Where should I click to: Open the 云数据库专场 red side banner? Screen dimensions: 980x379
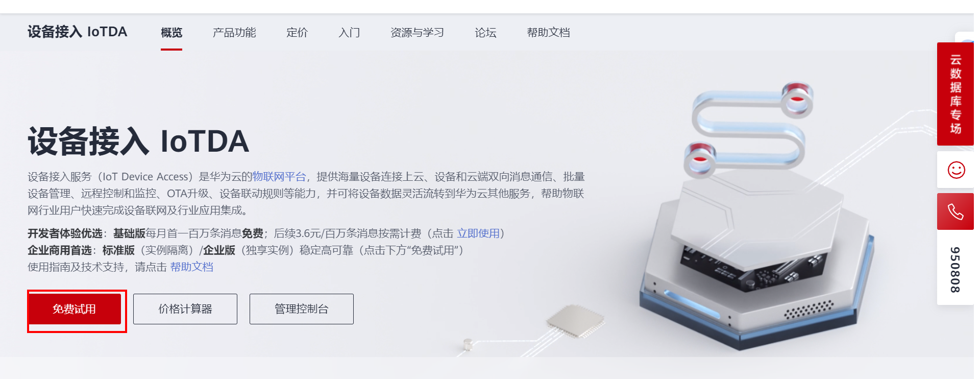955,94
